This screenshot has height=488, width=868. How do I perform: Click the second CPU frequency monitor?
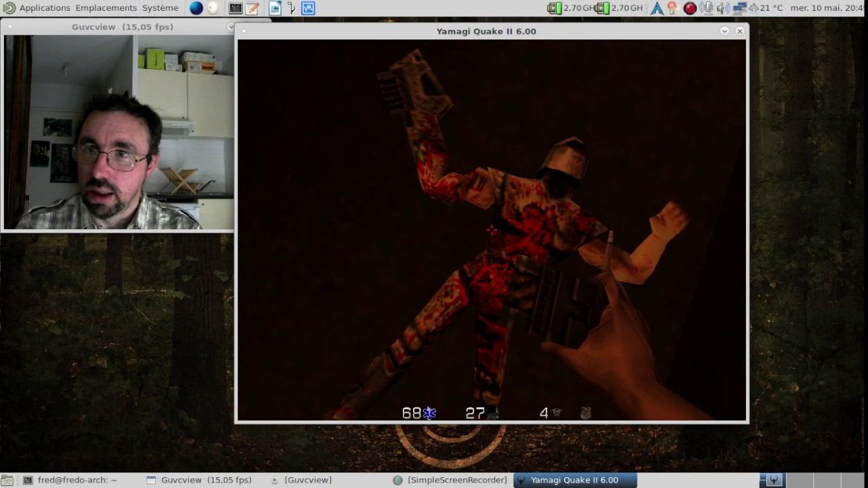click(618, 8)
